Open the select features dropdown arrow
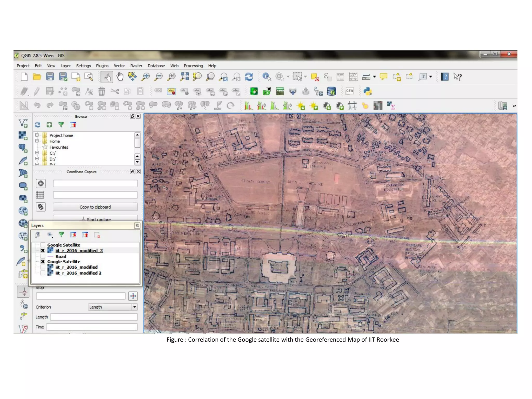Screen dimensions: 532x399 click(x=305, y=77)
